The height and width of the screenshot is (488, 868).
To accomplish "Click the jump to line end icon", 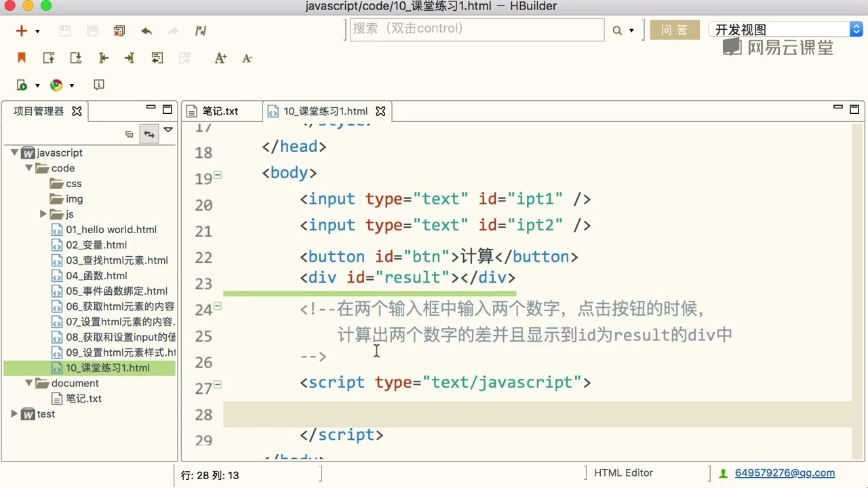I will (x=130, y=58).
